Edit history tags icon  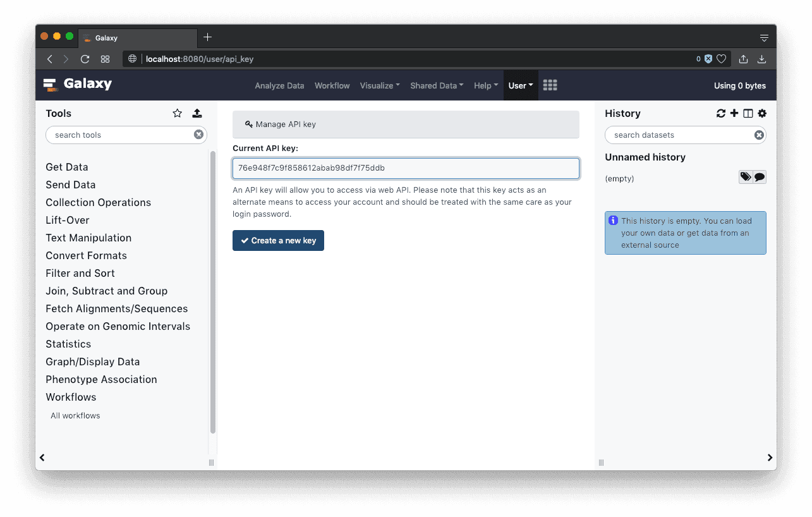pos(746,178)
